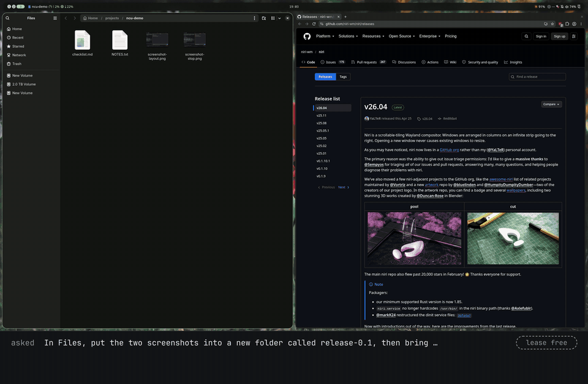Switch to the Insights tab
This screenshot has width=588, height=384.
pos(513,62)
